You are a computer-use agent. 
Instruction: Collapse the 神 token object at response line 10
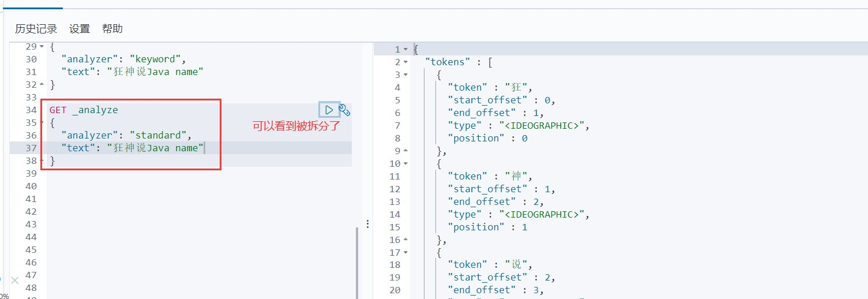tap(405, 164)
